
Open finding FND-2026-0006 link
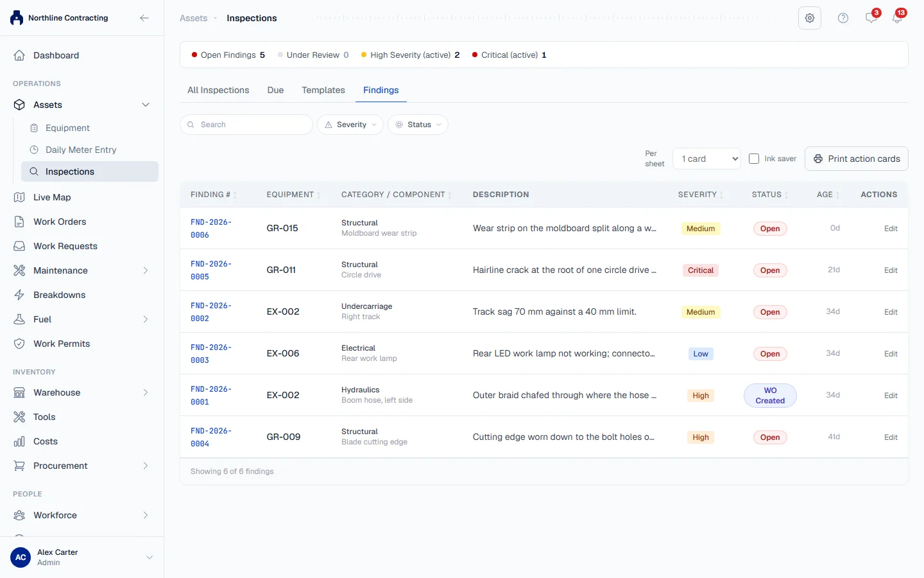click(211, 228)
